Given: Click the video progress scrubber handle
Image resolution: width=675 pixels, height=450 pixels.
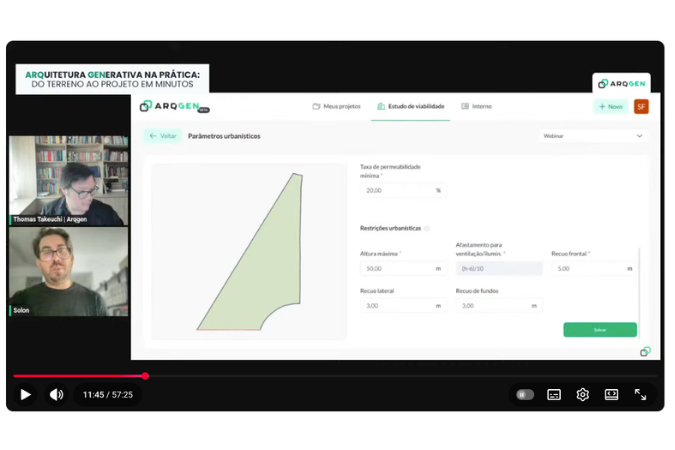Looking at the screenshot, I should (146, 376).
